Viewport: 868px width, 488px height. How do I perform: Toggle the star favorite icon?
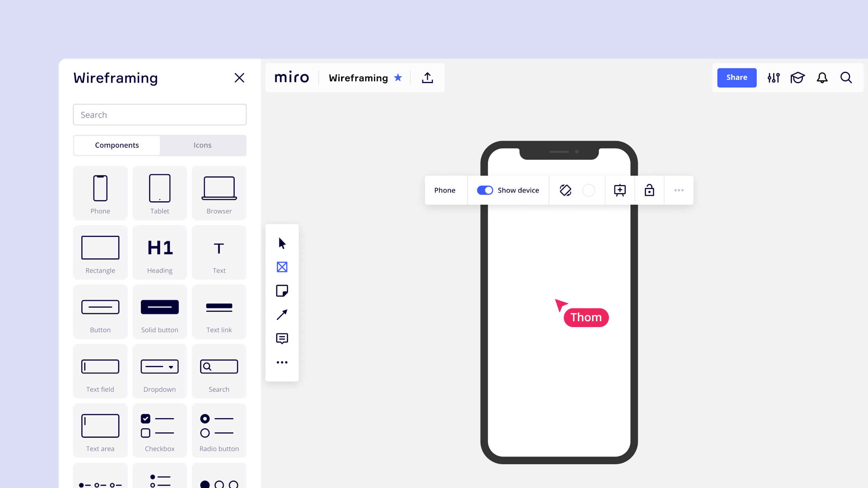[398, 78]
